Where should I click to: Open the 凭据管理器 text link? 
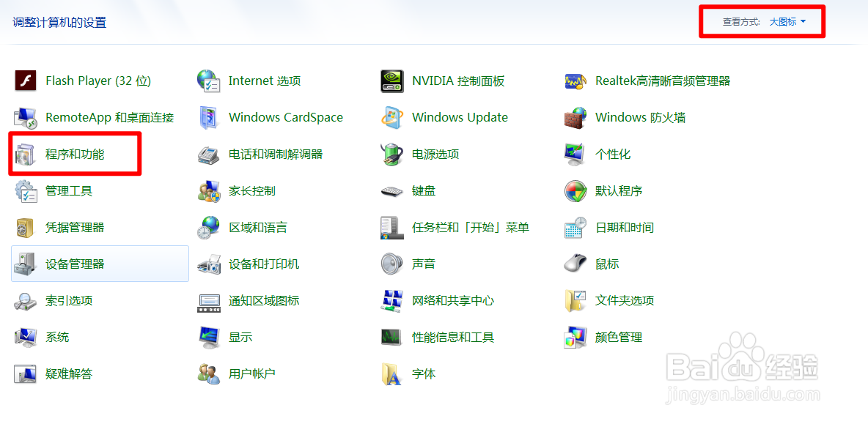(x=75, y=227)
